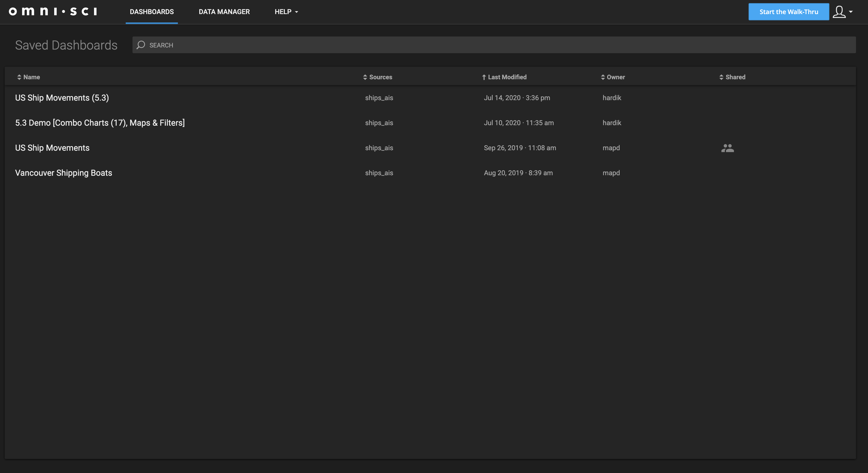
Task: Open US Ship Movements dashboard by mapd
Action: 52,148
